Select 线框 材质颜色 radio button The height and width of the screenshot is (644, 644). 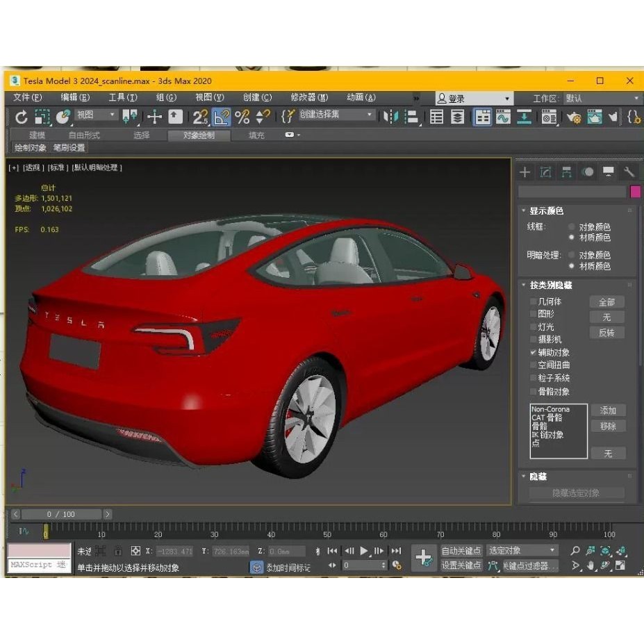571,238
